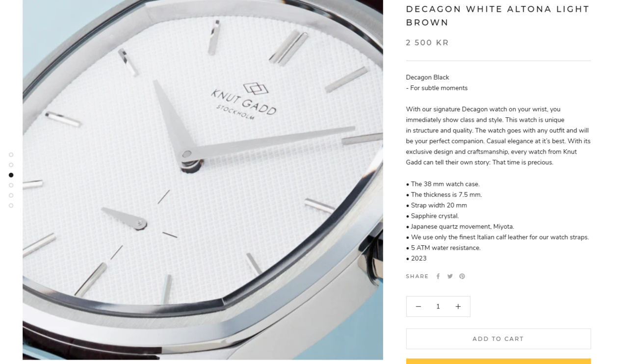Open the watch dial product image

(x=203, y=180)
